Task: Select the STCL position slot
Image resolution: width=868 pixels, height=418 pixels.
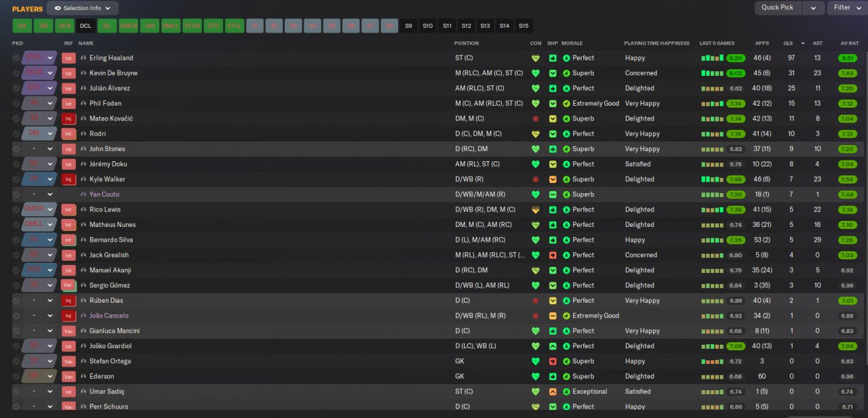Action: point(234,26)
